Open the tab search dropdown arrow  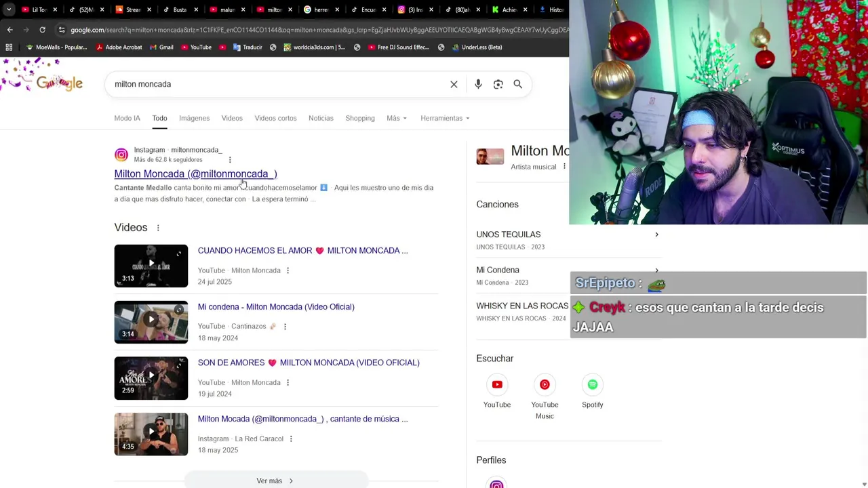click(9, 9)
